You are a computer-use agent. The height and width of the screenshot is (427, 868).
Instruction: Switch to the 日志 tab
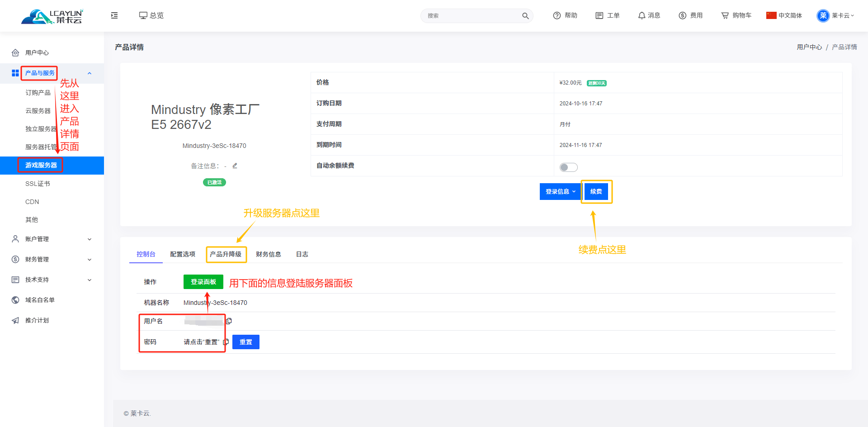pos(302,254)
